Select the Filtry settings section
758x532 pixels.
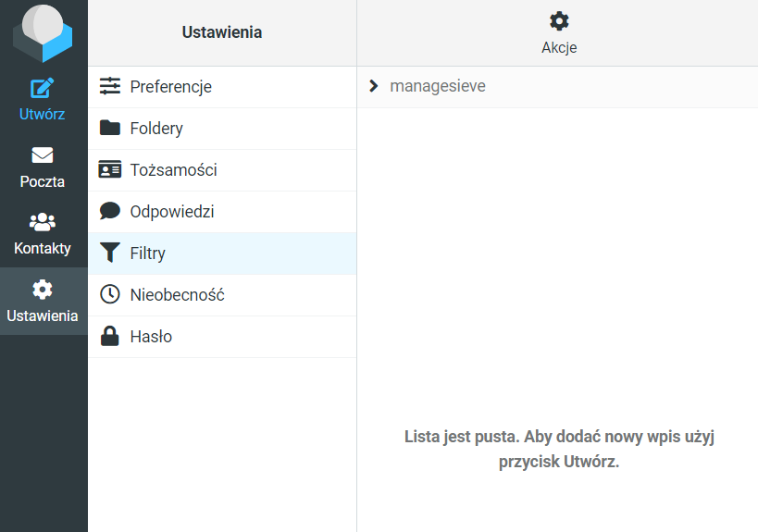click(222, 254)
